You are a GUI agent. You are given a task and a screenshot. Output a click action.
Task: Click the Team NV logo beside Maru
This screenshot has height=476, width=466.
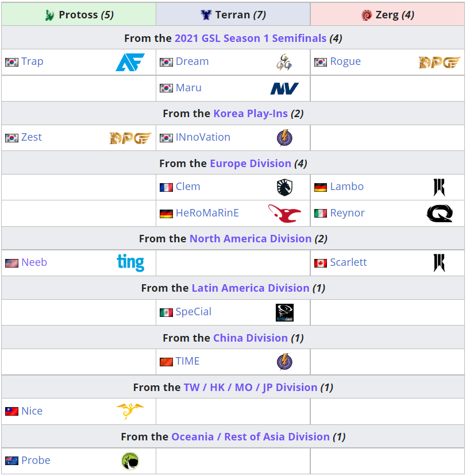[284, 88]
